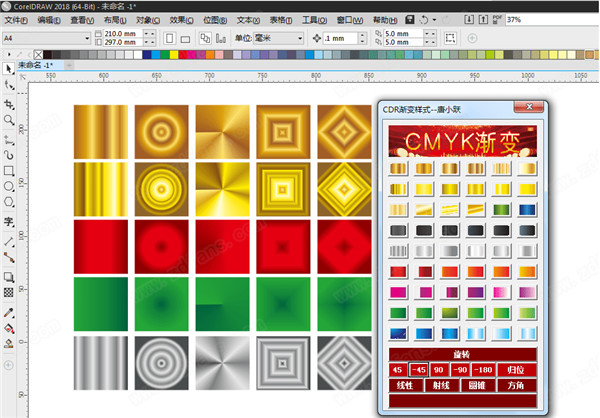Click the 射线 radial gradient button
Image resolution: width=600 pixels, height=418 pixels.
441,385
